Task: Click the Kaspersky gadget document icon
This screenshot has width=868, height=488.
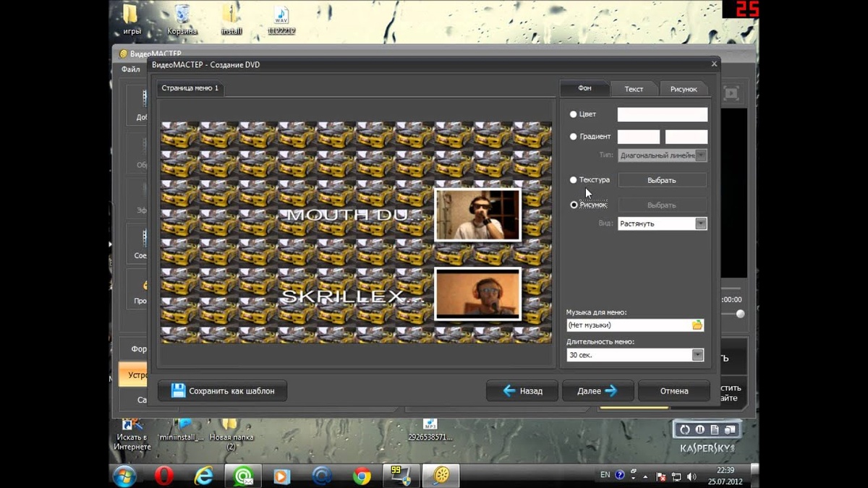Action: pyautogui.click(x=714, y=429)
